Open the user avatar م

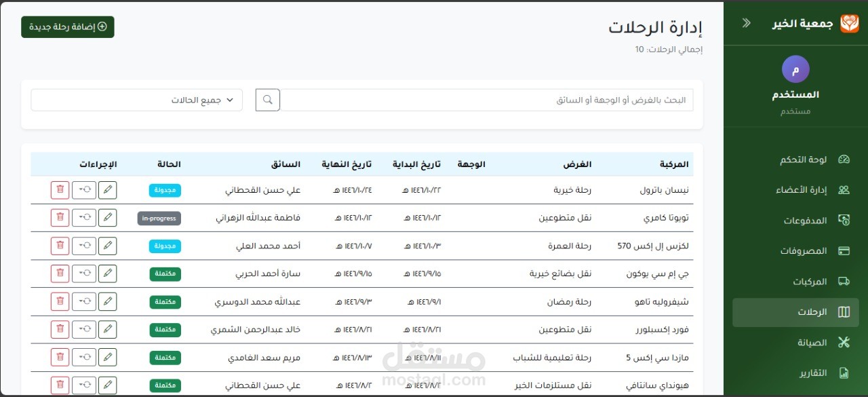click(x=795, y=69)
